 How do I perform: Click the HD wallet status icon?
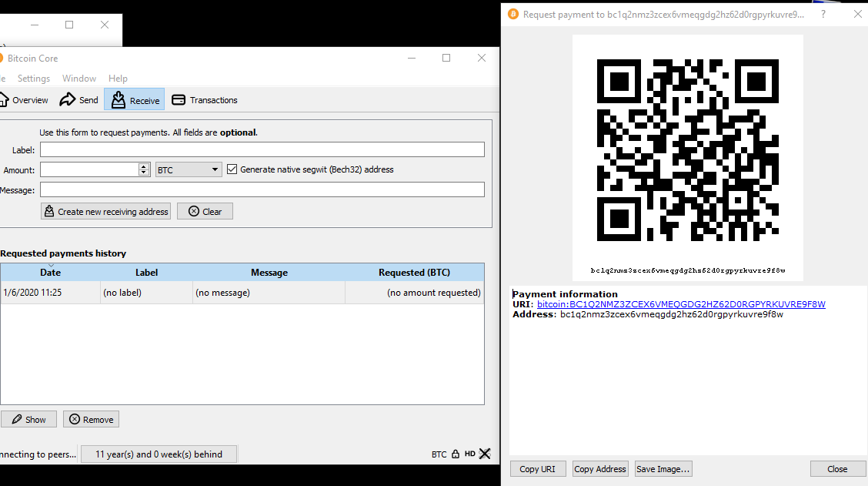(x=469, y=454)
